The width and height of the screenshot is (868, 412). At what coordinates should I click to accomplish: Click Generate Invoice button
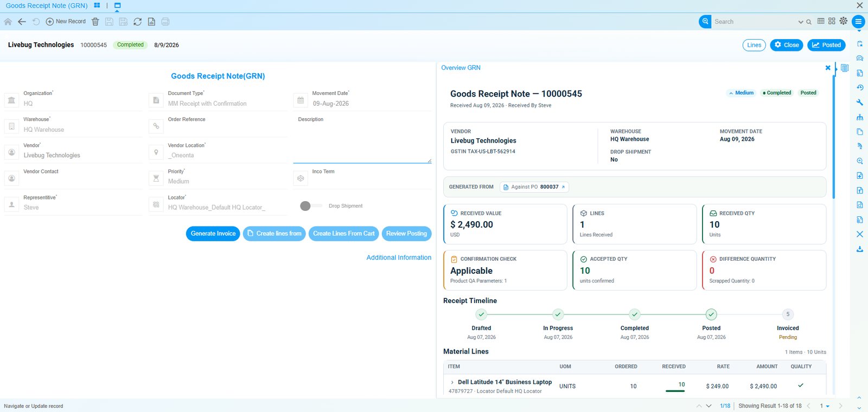[x=213, y=234]
